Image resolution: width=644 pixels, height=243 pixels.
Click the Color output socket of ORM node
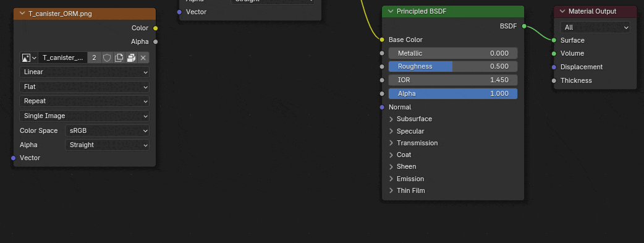155,28
